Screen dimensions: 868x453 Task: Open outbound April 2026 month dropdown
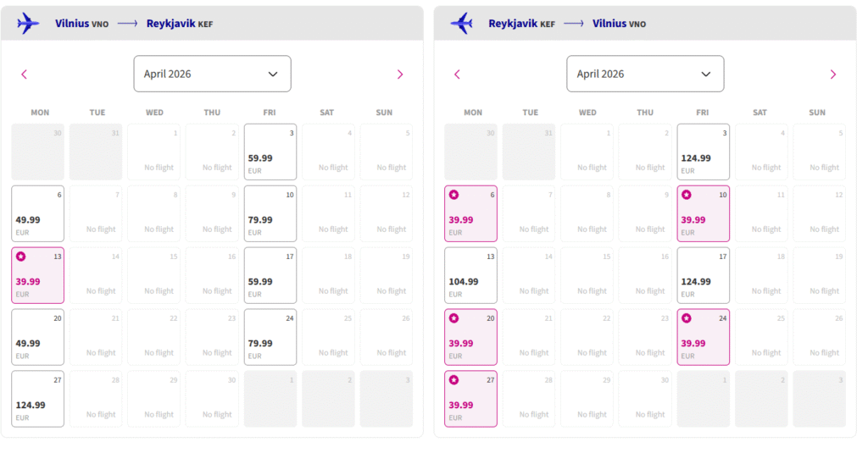coord(212,74)
